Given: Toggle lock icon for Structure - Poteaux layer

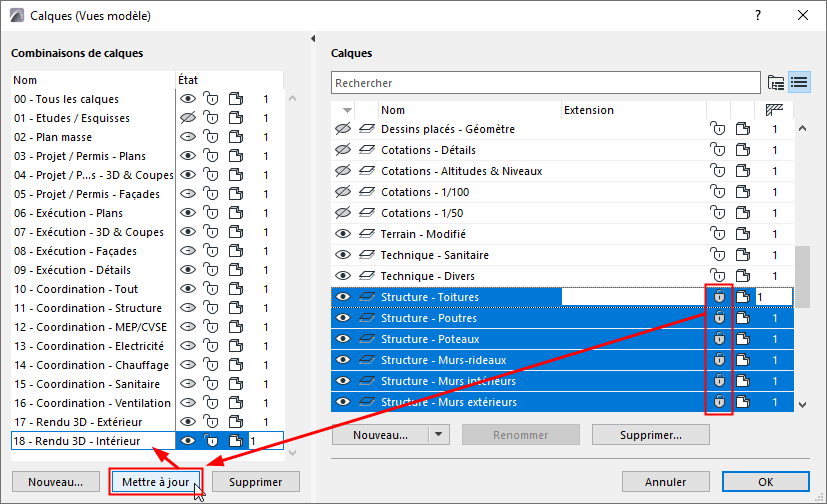Looking at the screenshot, I should tap(719, 339).
